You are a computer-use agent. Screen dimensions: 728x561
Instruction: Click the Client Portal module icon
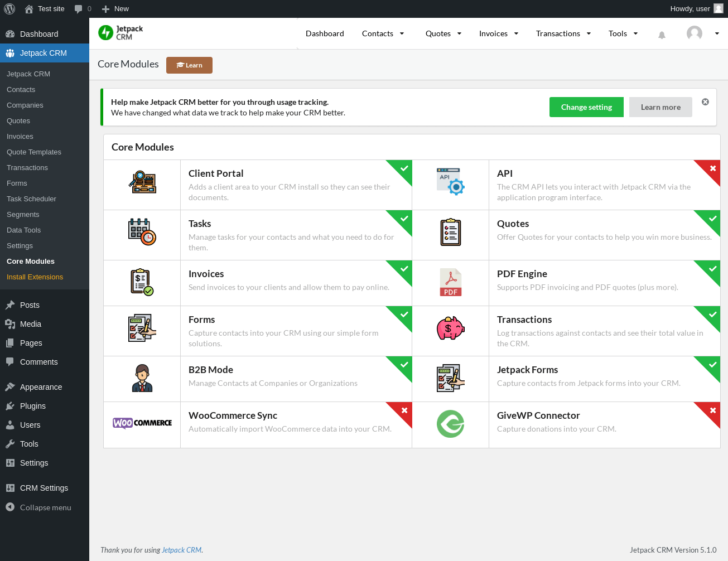[x=142, y=182]
